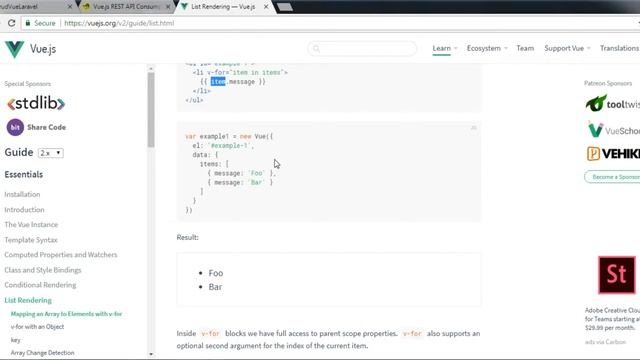Close the List Rendering browser tab
Viewport: 640px width, 360px height.
(x=266, y=7)
